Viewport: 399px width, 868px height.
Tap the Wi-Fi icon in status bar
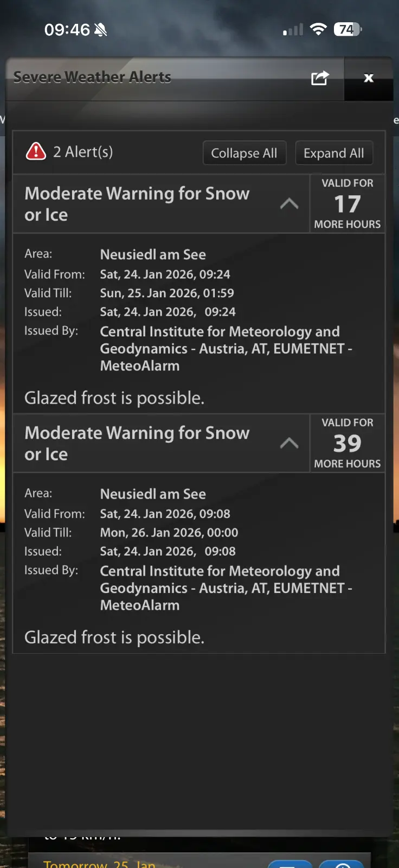pyautogui.click(x=319, y=29)
